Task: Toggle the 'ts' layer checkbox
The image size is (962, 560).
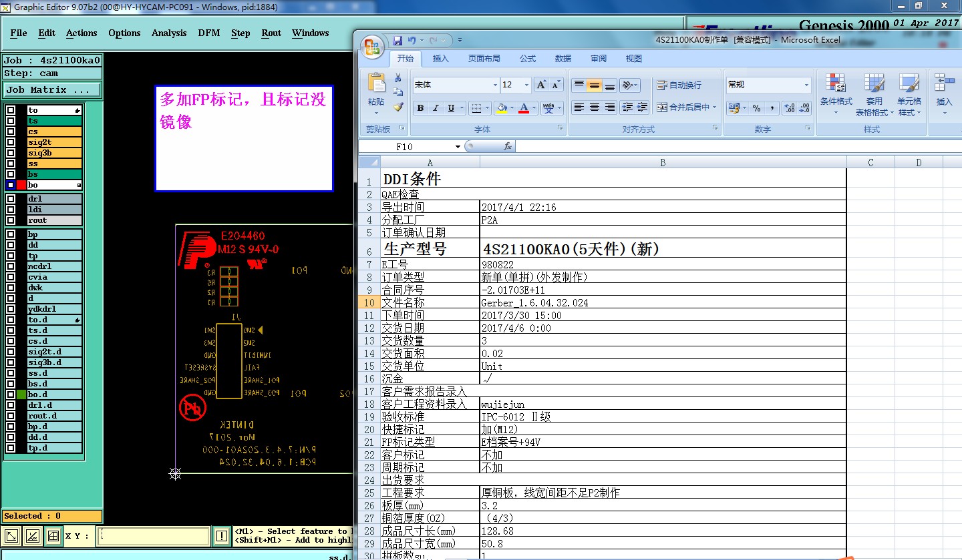Action: tap(11, 121)
